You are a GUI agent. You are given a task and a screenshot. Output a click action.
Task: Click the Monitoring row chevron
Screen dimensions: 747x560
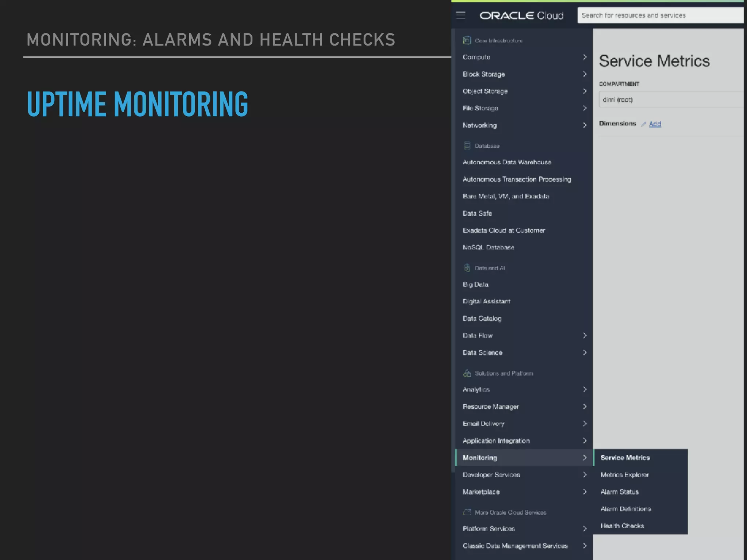585,458
